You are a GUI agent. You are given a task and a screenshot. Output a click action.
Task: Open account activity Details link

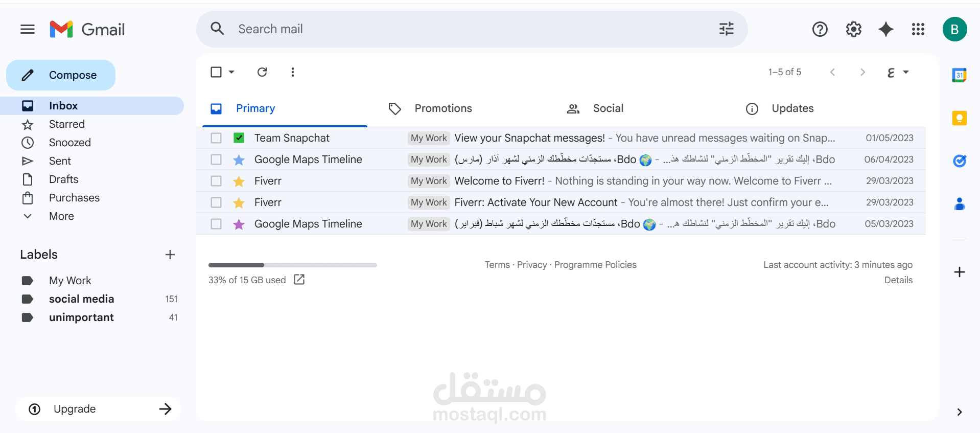click(898, 280)
